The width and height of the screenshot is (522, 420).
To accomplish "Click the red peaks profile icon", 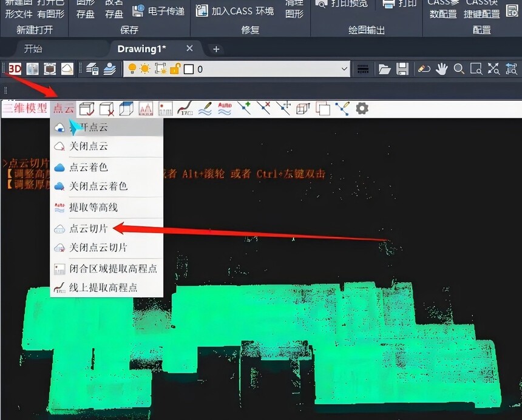I will point(146,109).
